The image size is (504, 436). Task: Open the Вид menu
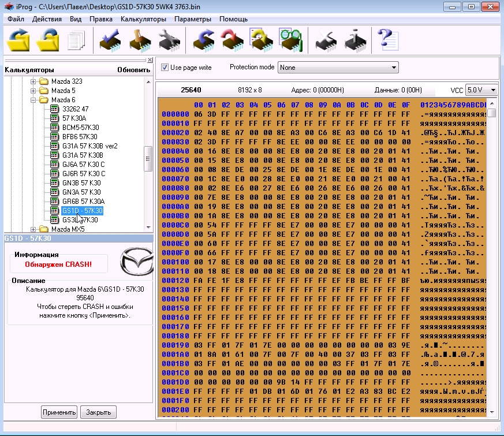pyautogui.click(x=76, y=19)
